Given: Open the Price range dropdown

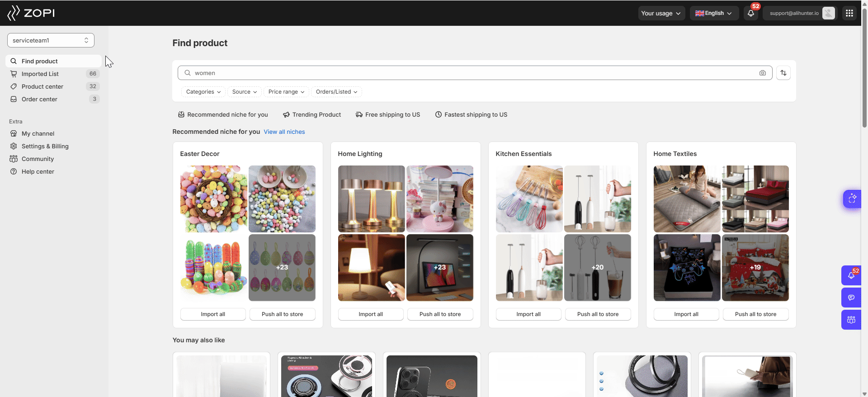Looking at the screenshot, I should (x=286, y=92).
